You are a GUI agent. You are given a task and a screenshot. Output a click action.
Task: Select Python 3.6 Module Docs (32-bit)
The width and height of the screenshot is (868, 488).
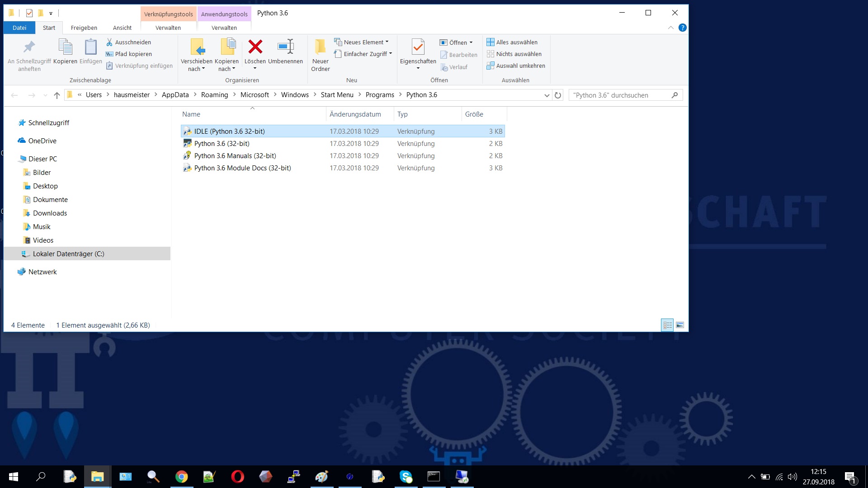coord(343,168)
